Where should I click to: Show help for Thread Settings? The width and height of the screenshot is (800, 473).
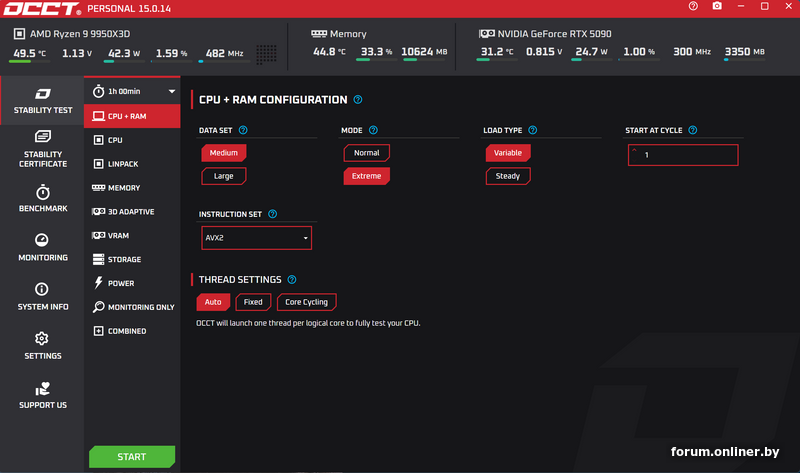tap(292, 280)
